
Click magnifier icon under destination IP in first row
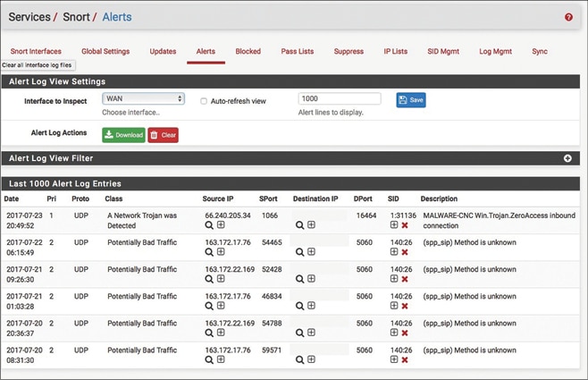point(298,225)
